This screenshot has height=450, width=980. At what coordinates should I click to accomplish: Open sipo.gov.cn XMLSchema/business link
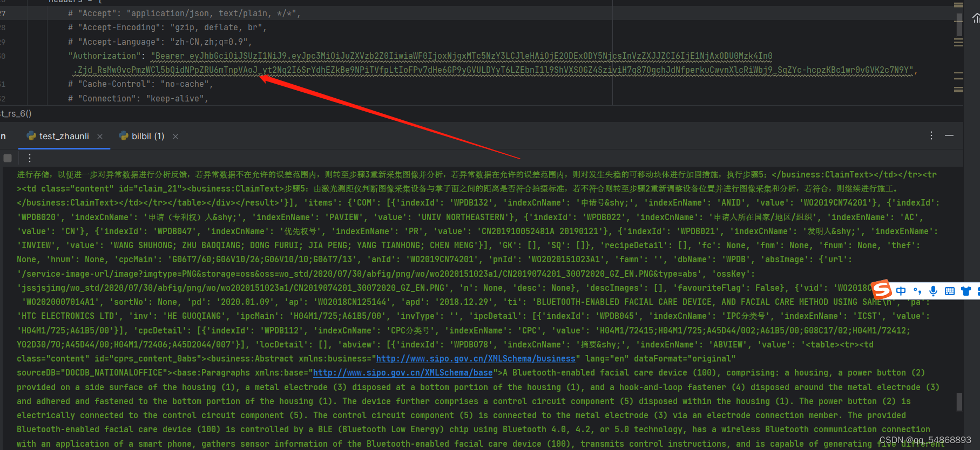[x=476, y=358]
